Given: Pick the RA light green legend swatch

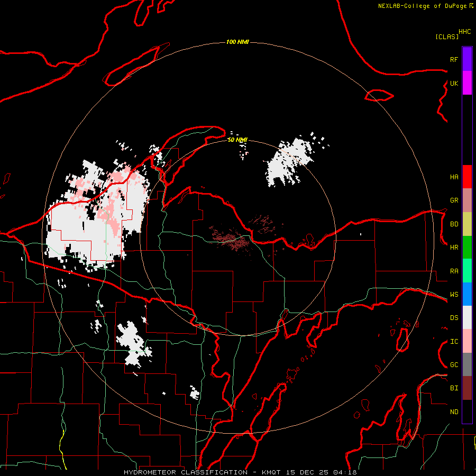Looking at the screenshot, I should coord(467,271).
